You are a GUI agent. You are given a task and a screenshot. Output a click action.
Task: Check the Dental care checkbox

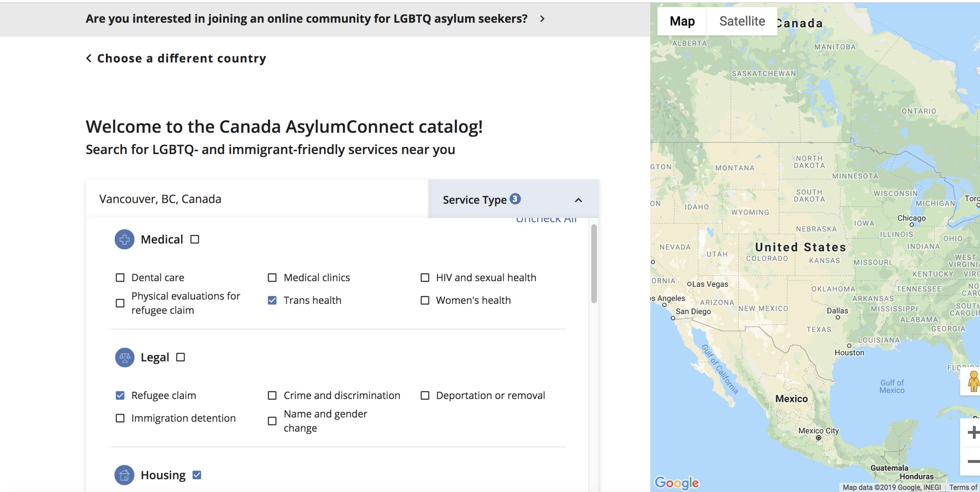(x=120, y=278)
